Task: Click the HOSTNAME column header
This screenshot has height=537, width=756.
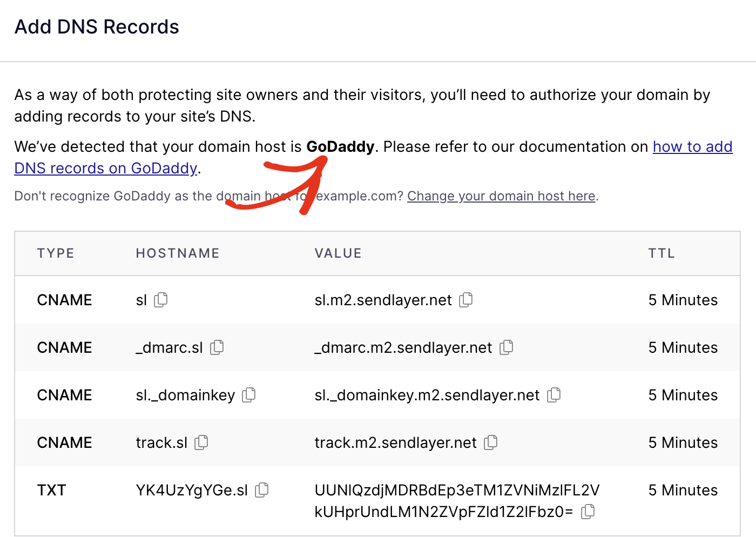Action: point(178,253)
